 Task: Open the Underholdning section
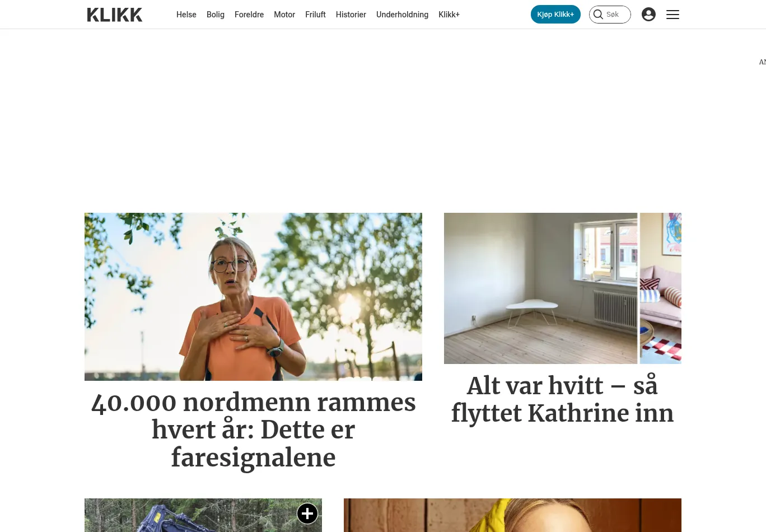coord(402,15)
